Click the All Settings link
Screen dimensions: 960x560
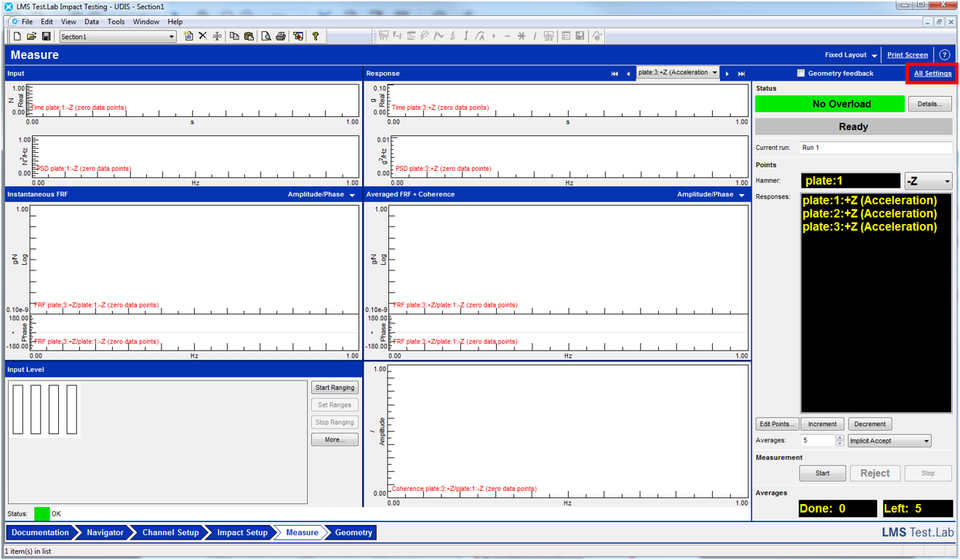coord(932,73)
